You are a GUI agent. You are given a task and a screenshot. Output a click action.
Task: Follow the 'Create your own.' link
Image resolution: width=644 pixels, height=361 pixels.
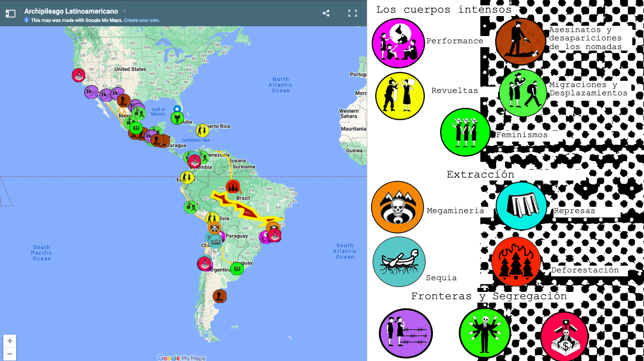pyautogui.click(x=142, y=20)
